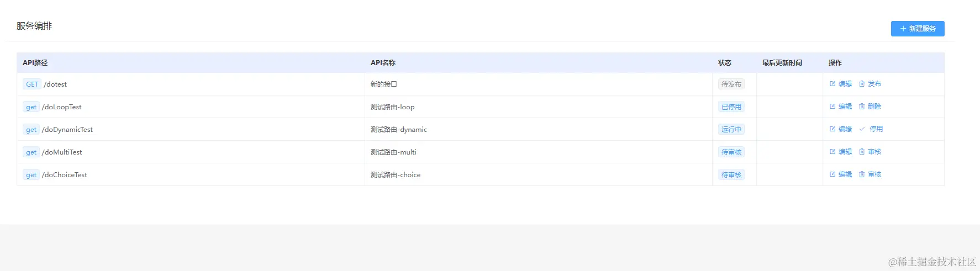Edit the /doDynamicTest row
This screenshot has height=271, width=980.
point(840,129)
